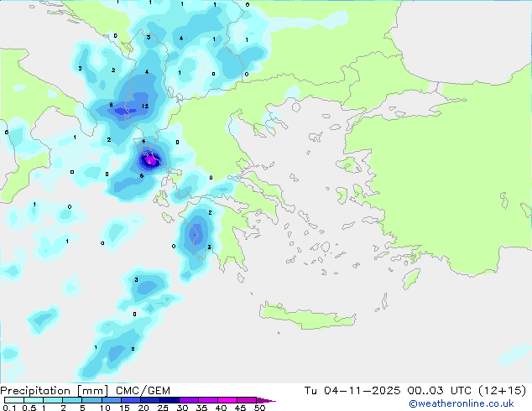Click the 1–2 mm legend color box
The width and height of the screenshot is (532, 411).
[53, 400]
